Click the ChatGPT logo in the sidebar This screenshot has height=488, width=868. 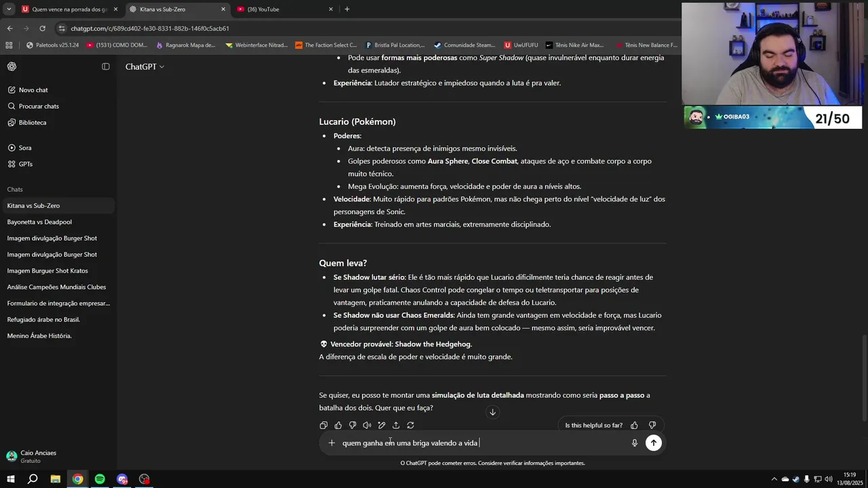(12, 66)
